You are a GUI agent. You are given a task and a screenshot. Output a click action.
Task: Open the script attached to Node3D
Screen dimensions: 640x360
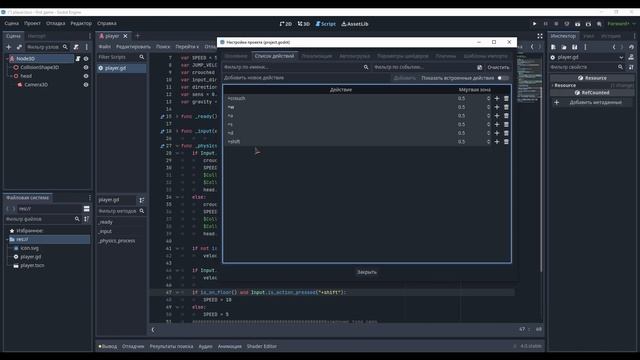pos(78,59)
